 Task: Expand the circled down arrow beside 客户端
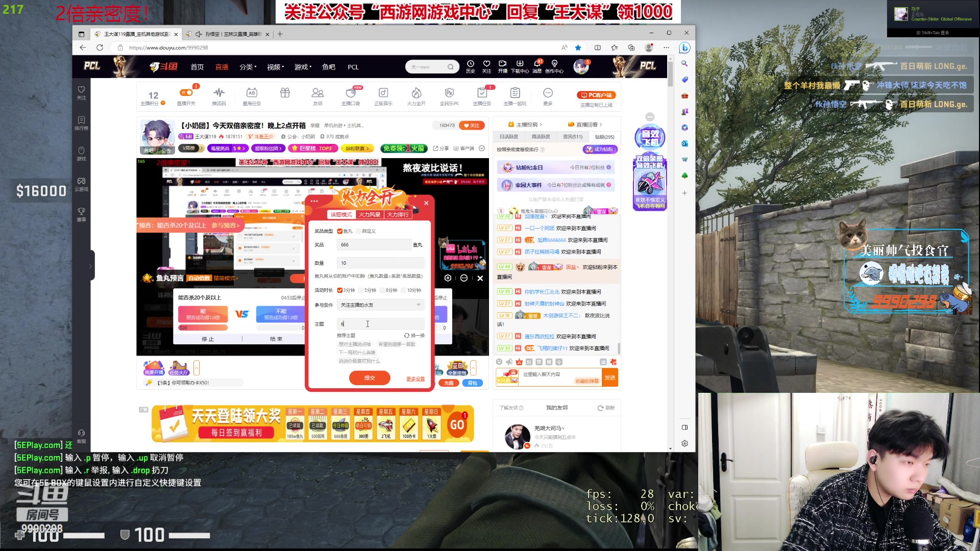482,148
